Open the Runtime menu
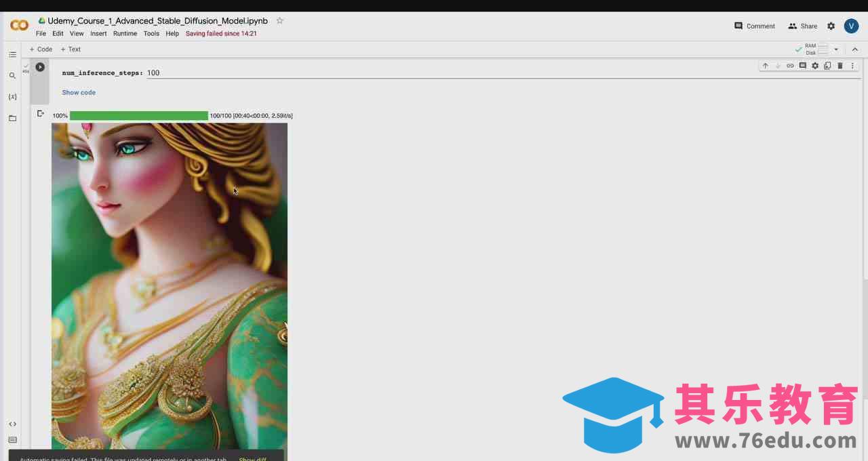This screenshot has height=461, width=868. point(125,33)
